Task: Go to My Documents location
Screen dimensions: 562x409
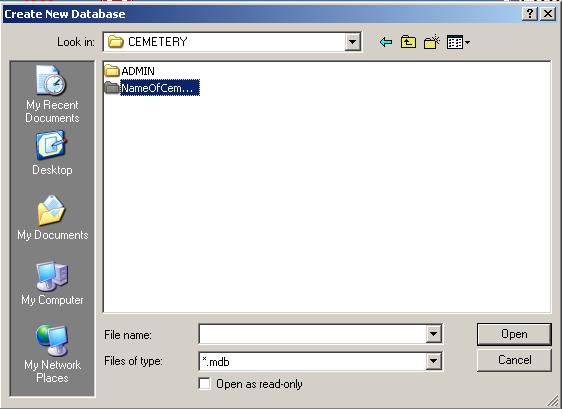Action: (52, 218)
